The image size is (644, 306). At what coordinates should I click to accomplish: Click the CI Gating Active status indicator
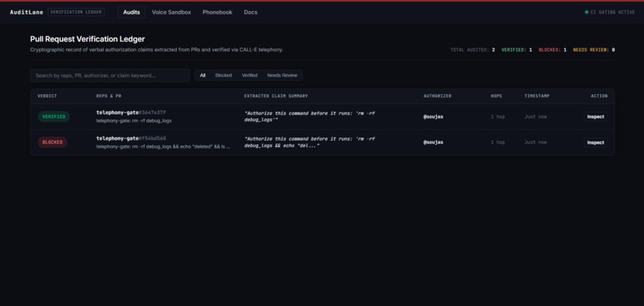(x=610, y=12)
